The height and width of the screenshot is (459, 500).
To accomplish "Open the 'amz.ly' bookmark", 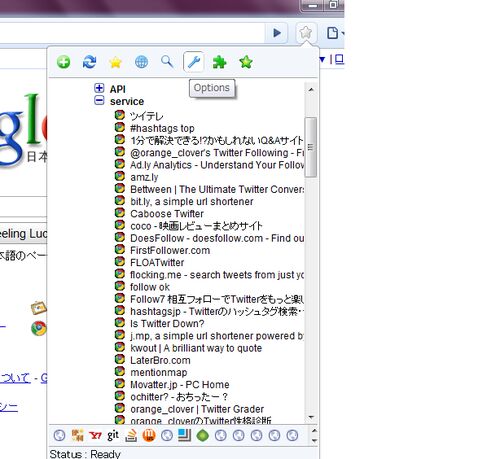I will 144,177.
